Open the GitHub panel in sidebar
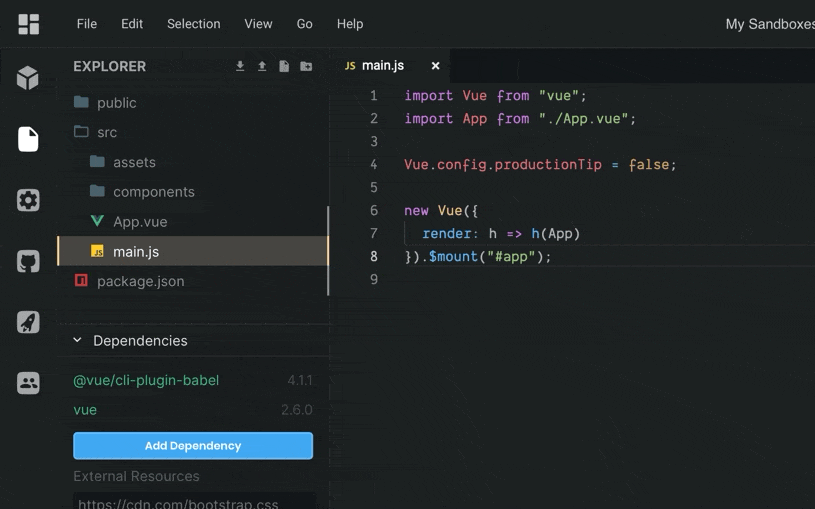Screen dimensions: 815x509 (x=28, y=262)
